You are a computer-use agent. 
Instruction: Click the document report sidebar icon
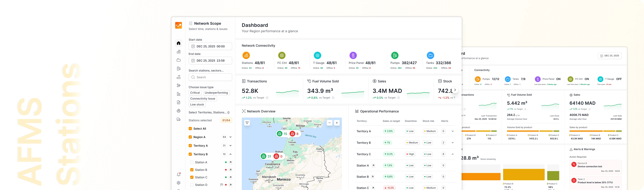[x=178, y=103]
